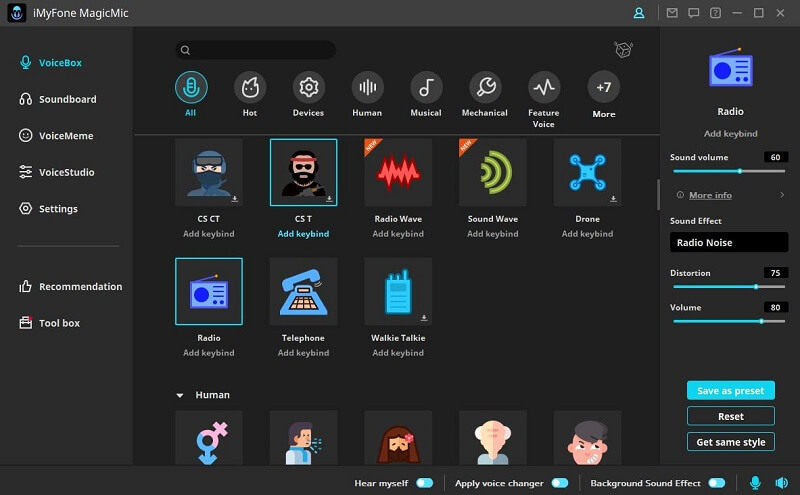Image resolution: width=800 pixels, height=495 pixels.
Task: Adjust the Distortion slider
Action: point(729,287)
